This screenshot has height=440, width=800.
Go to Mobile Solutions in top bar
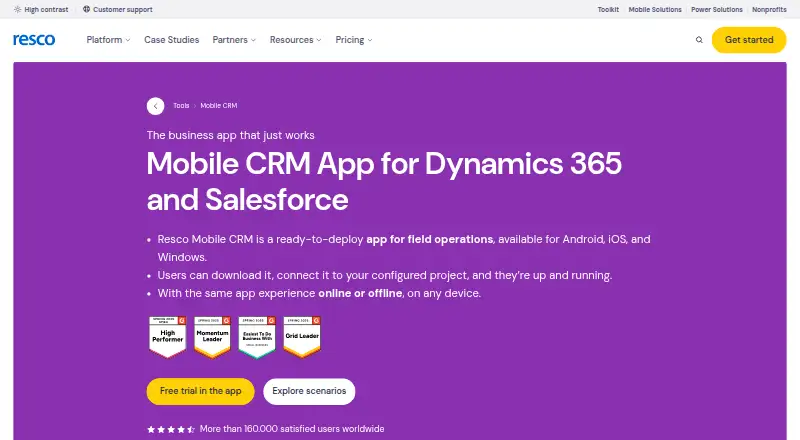click(x=655, y=10)
